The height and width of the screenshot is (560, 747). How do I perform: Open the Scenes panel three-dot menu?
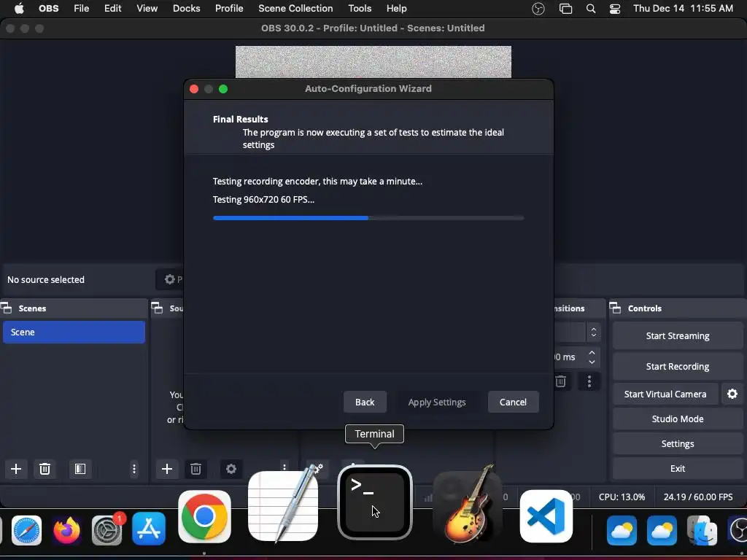[134, 469]
